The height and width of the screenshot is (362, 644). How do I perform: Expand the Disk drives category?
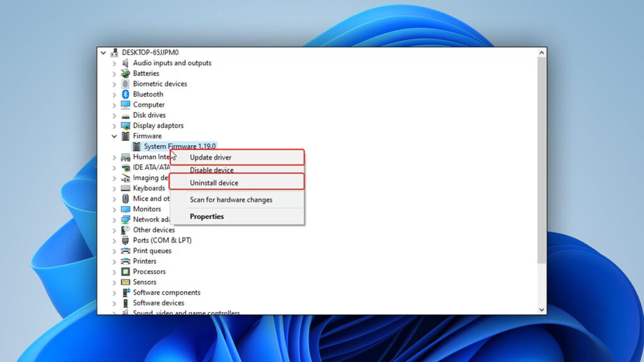114,115
